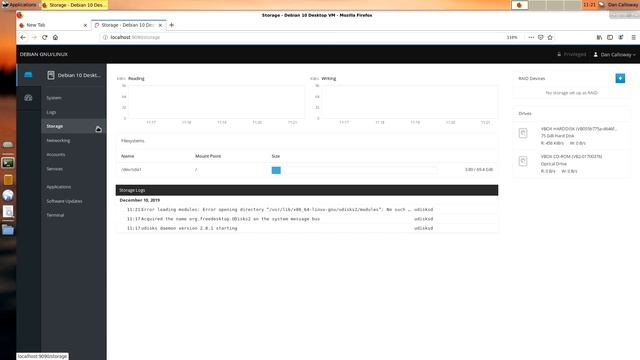Launch the web browser globe dock icon
This screenshot has height=360, width=640.
click(x=8, y=195)
